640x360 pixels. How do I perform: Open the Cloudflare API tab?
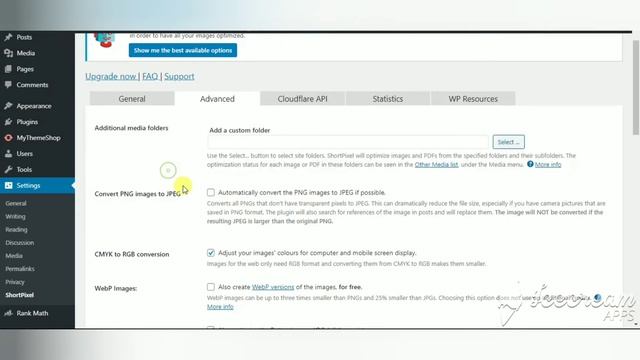[x=302, y=99]
